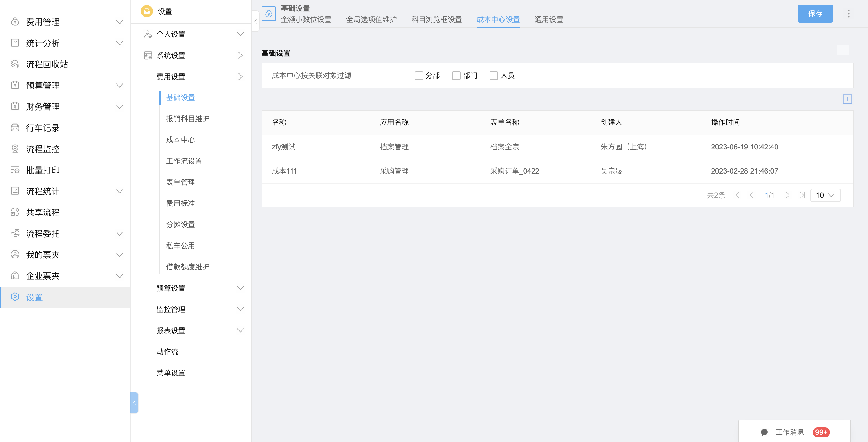Go to the first page of results
The image size is (868, 442).
pos(737,195)
